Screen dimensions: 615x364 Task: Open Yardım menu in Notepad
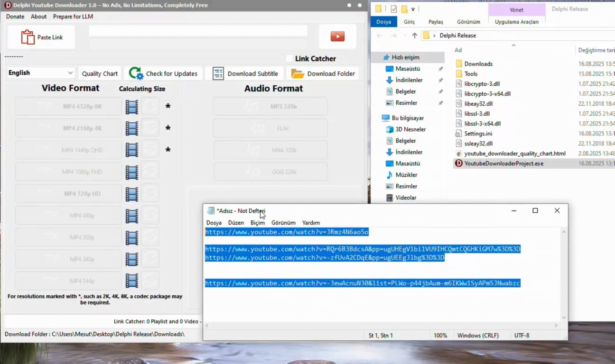pos(311,223)
